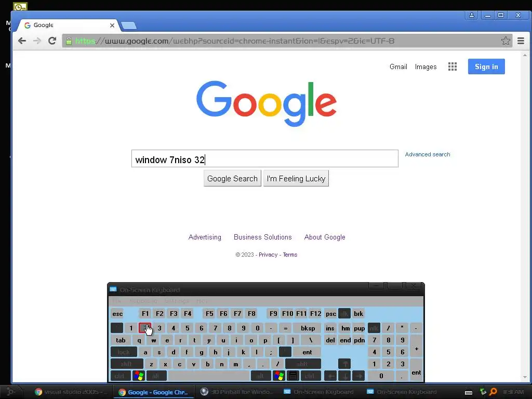Open the Settings menu of On-Screen Keyboard

tap(177, 301)
